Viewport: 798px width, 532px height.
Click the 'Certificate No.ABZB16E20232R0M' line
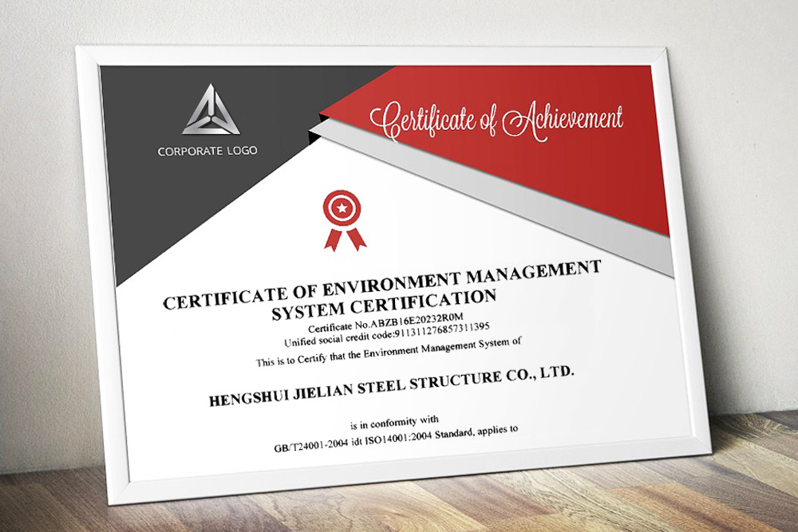tap(385, 323)
